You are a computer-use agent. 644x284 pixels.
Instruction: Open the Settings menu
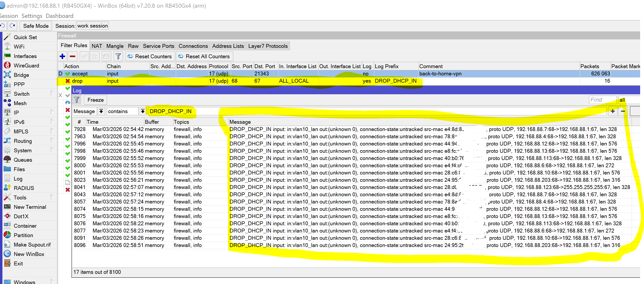tap(32, 16)
